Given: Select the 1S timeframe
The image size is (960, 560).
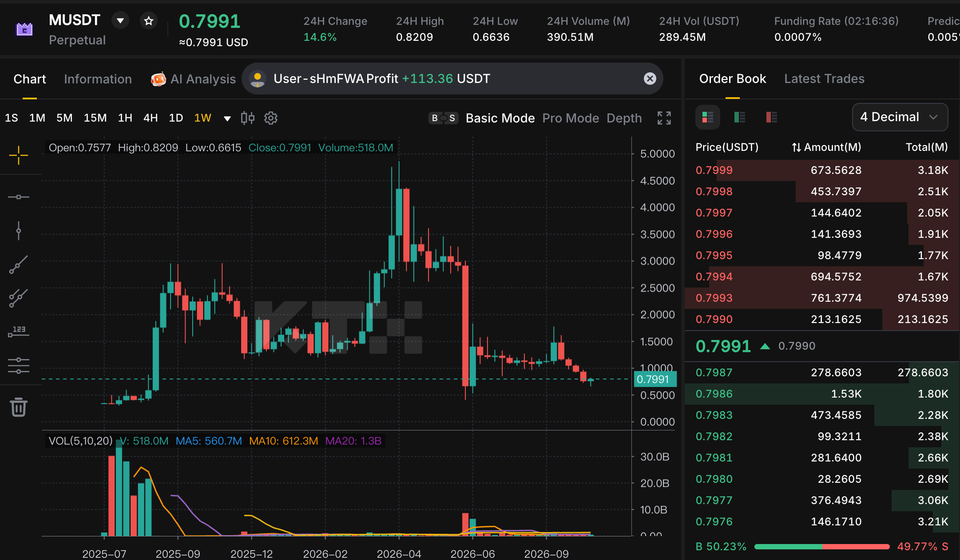Looking at the screenshot, I should click(12, 118).
